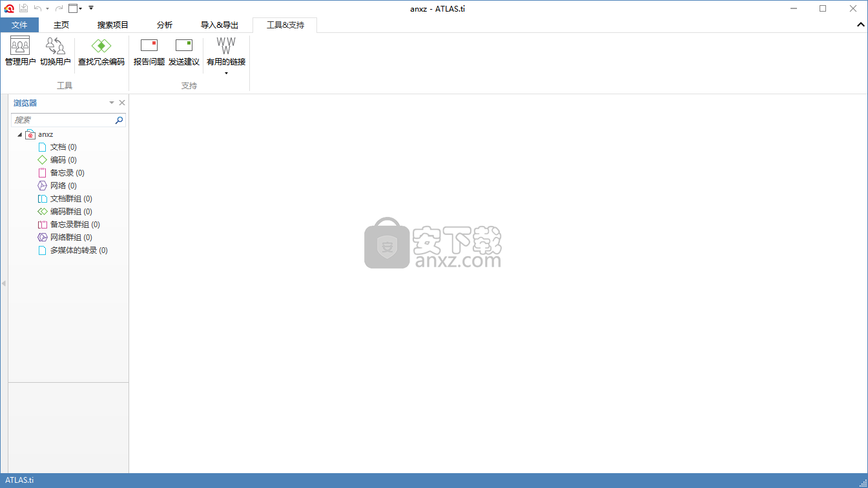Close the 浏览器 browser panel
The image size is (868, 488).
pyautogui.click(x=122, y=103)
